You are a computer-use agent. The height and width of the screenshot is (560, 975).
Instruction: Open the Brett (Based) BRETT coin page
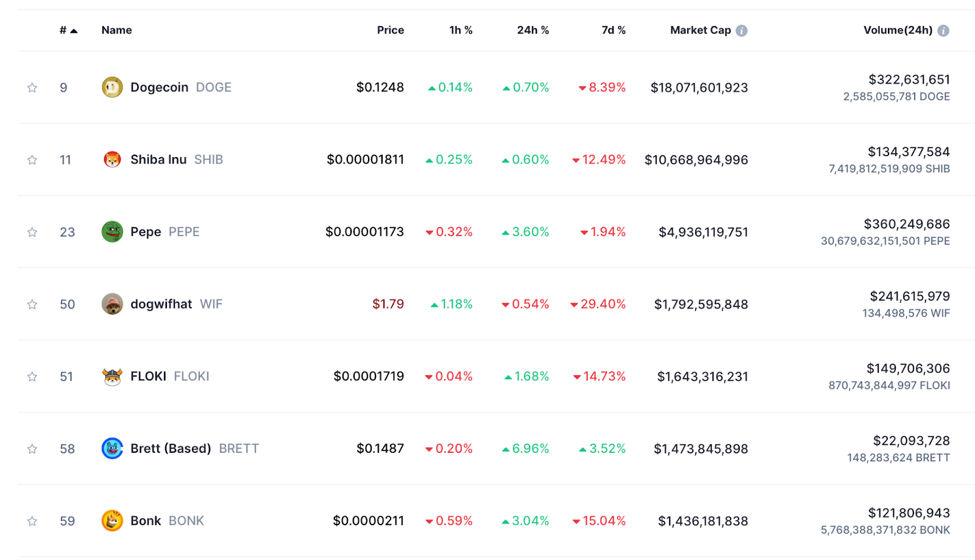[194, 448]
